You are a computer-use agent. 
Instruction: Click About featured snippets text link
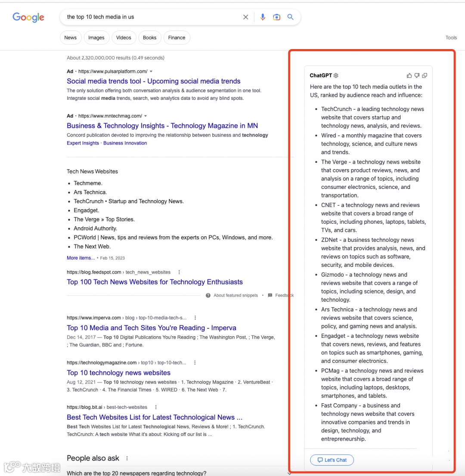point(236,295)
